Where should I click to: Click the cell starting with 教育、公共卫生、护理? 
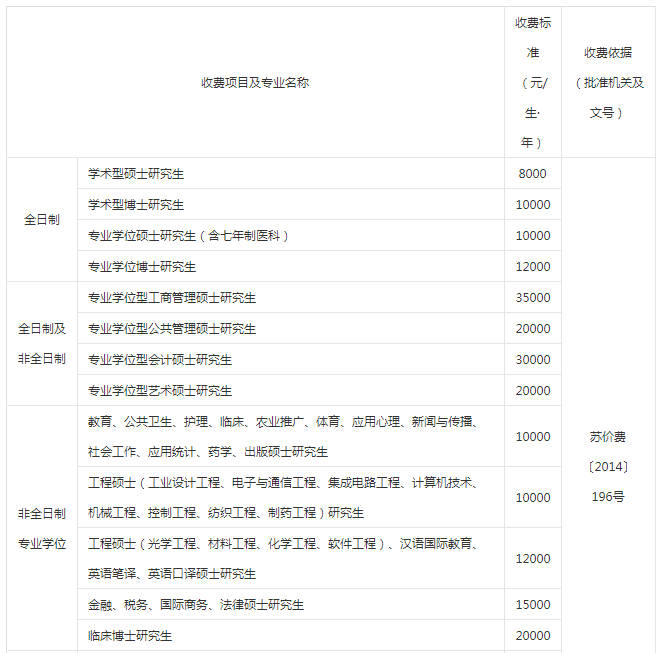click(x=291, y=436)
